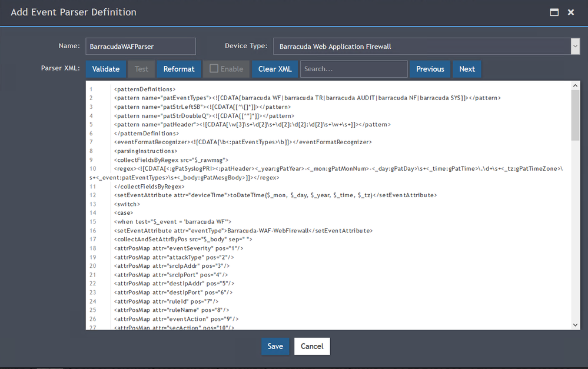This screenshot has height=369, width=588.
Task: Go to the Previous search result
Action: tap(430, 69)
